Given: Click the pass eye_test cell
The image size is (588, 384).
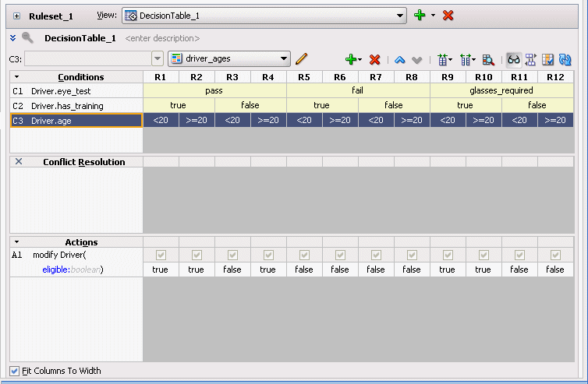Looking at the screenshot, I should 214,90.
